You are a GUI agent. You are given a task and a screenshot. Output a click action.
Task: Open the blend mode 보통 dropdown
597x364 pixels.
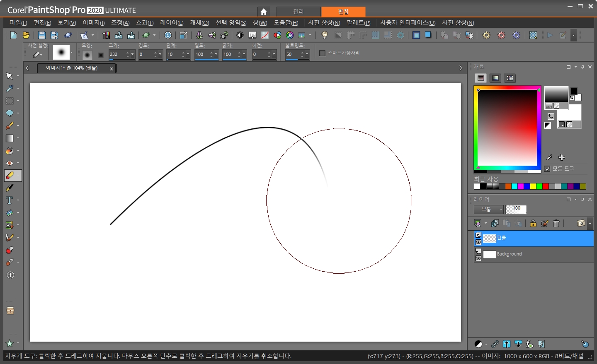coord(489,210)
